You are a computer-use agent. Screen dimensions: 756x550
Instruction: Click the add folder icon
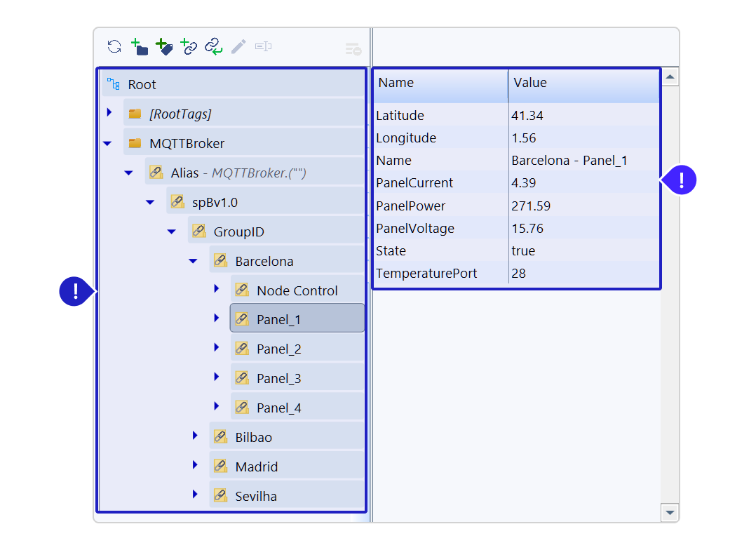pos(140,47)
